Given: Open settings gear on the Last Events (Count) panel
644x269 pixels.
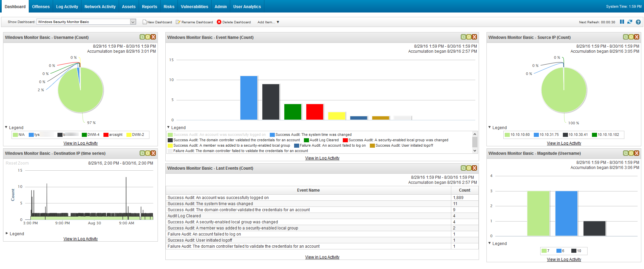Looking at the screenshot, I should 469,168.
